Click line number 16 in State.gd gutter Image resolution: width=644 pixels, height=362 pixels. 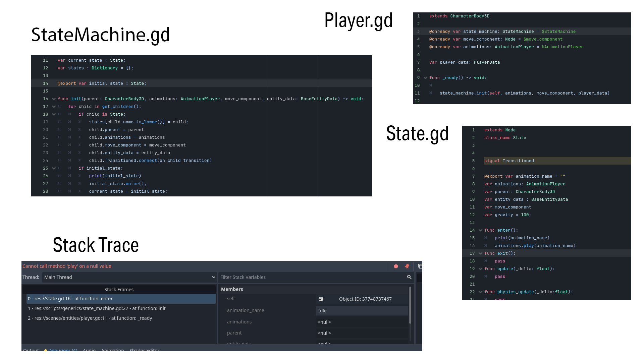[472, 246]
